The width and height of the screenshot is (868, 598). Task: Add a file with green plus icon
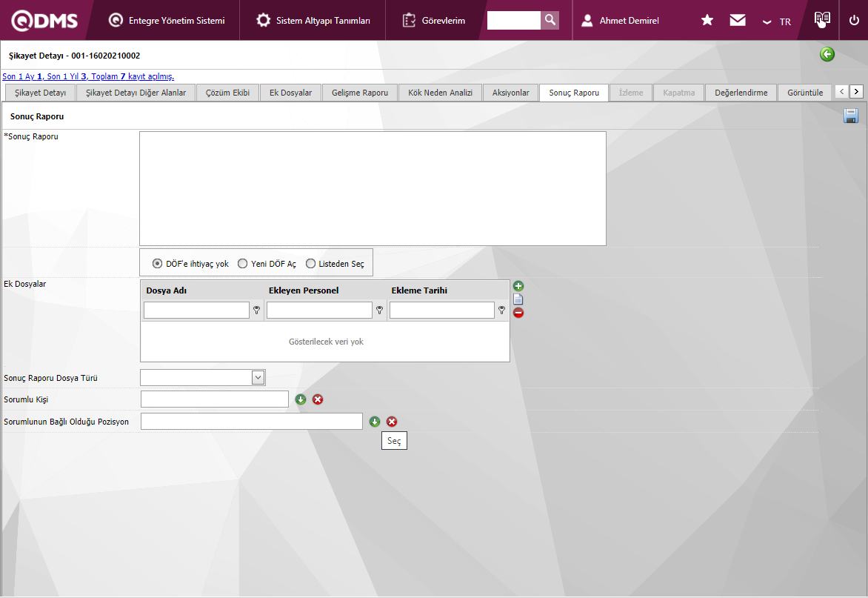pos(518,286)
